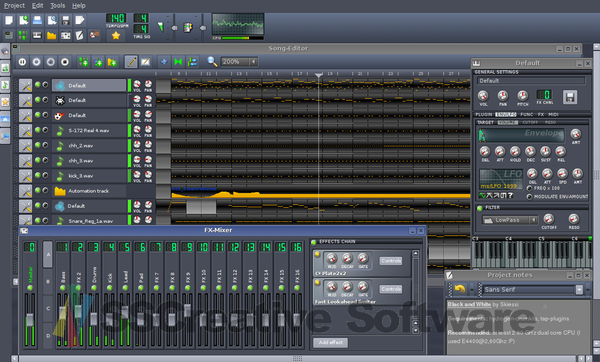Select sine wave LFO shape
This screenshot has height=362, width=600.
point(482,196)
